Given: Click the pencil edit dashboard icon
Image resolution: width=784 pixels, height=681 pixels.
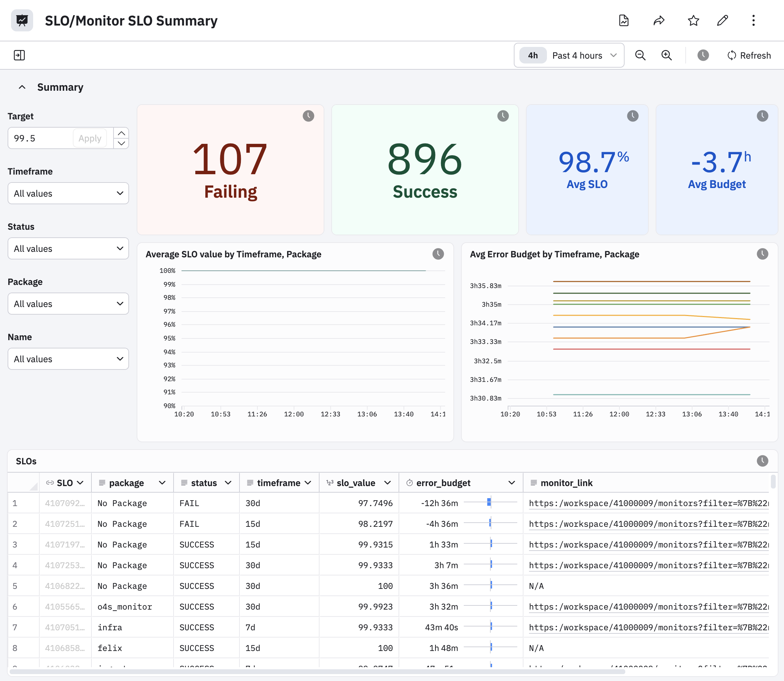Looking at the screenshot, I should click(x=723, y=20).
